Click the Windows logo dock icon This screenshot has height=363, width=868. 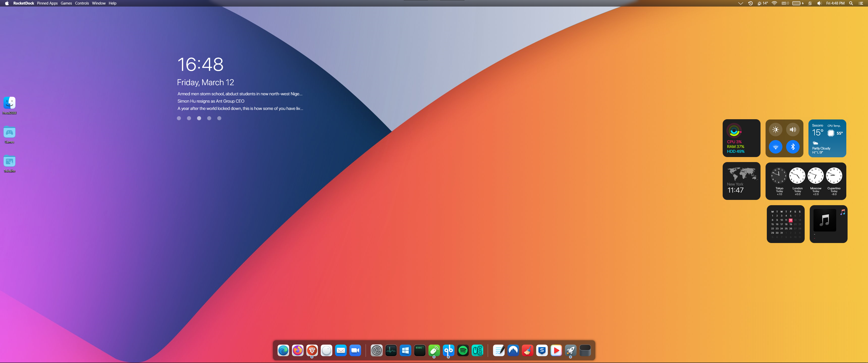(405, 351)
